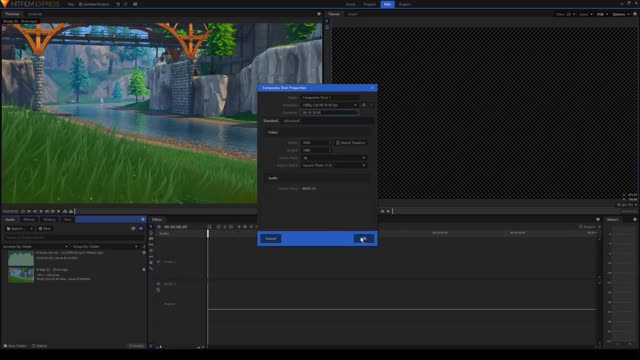Click Insert clip icon in the Trimmer
This screenshot has width=640, height=360.
64,211
